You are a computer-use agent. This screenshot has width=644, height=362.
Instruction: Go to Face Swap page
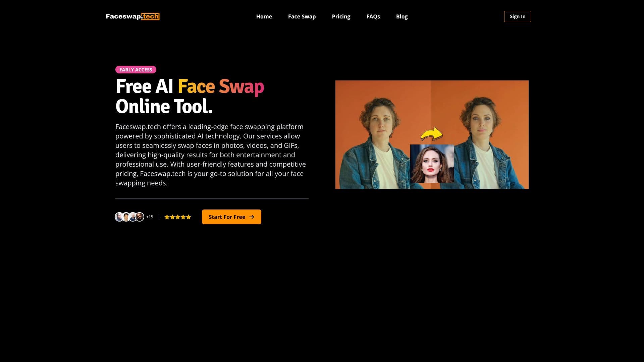tap(302, 16)
